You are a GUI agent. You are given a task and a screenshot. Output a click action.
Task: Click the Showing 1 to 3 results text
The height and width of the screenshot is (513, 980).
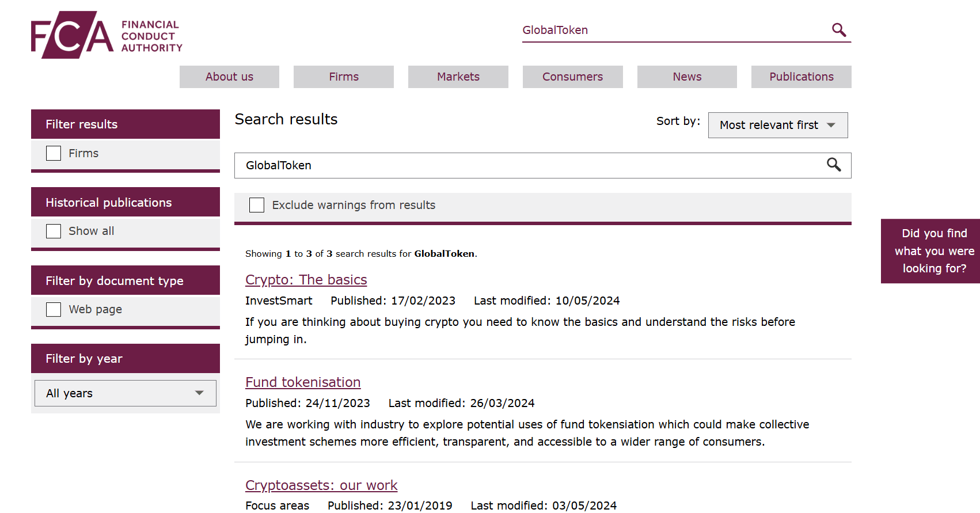361,253
